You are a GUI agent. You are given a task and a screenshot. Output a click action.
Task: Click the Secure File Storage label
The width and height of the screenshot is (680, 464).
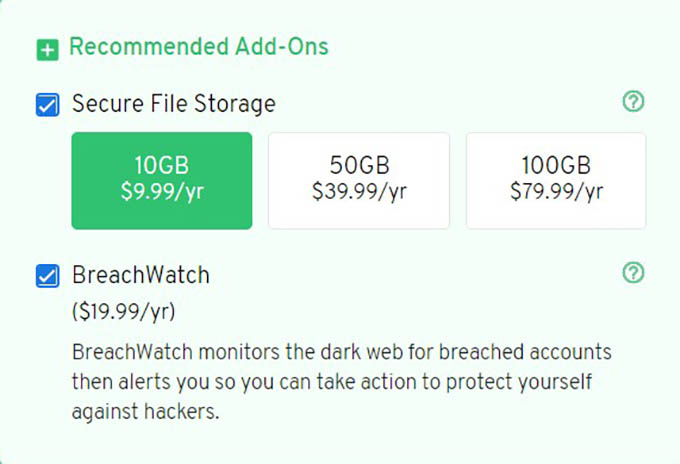coord(173,104)
